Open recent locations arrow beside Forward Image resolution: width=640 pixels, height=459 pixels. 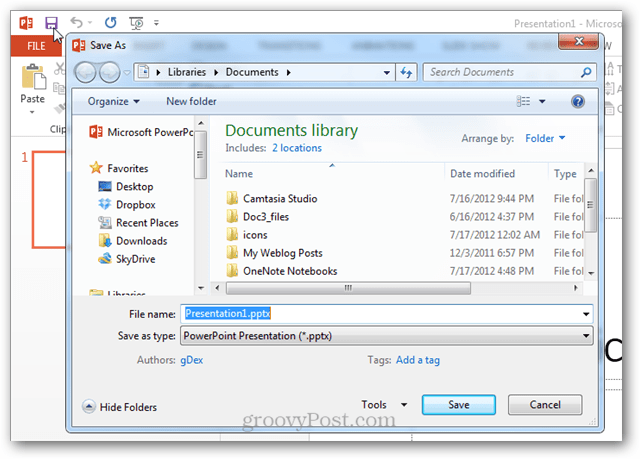[x=127, y=73]
